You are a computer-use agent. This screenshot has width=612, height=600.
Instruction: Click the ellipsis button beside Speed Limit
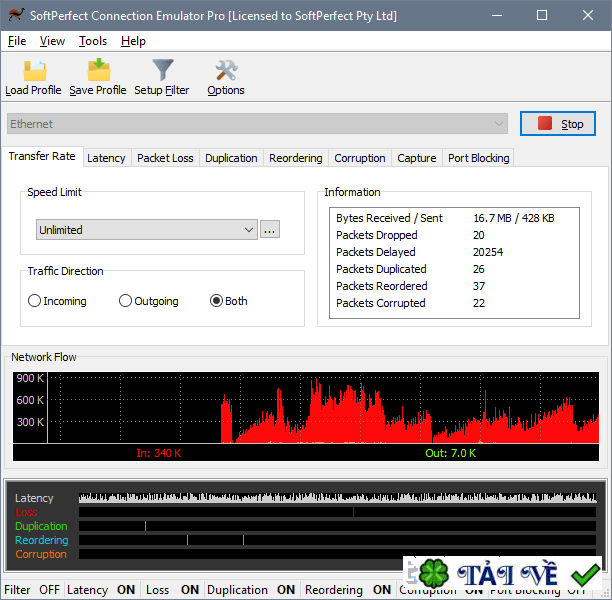tap(269, 230)
